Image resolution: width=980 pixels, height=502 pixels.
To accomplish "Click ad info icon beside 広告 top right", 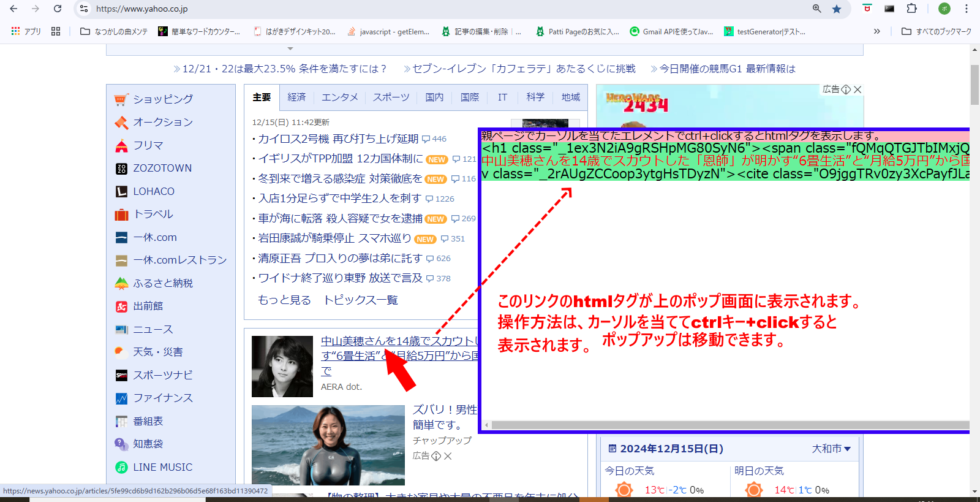I will 846,89.
